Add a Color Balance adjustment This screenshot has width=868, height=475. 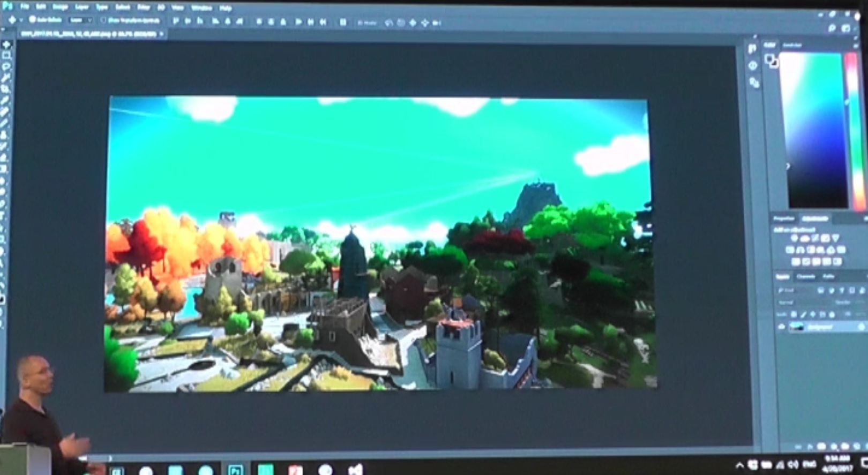(800, 250)
